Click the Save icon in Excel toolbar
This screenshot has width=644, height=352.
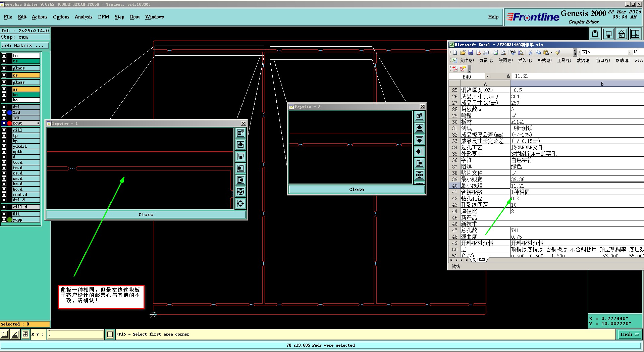click(471, 52)
